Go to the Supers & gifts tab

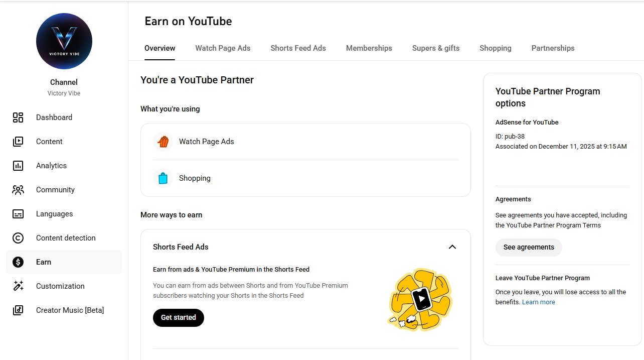pos(435,48)
